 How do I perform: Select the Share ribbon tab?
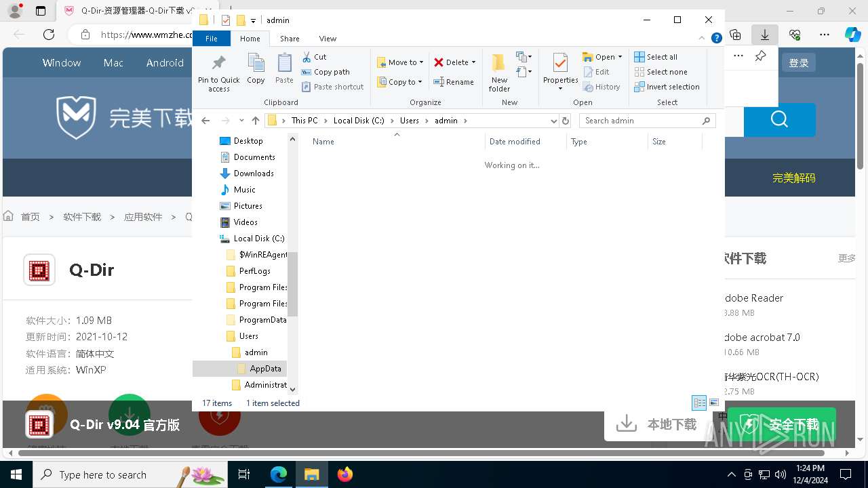pyautogui.click(x=290, y=39)
